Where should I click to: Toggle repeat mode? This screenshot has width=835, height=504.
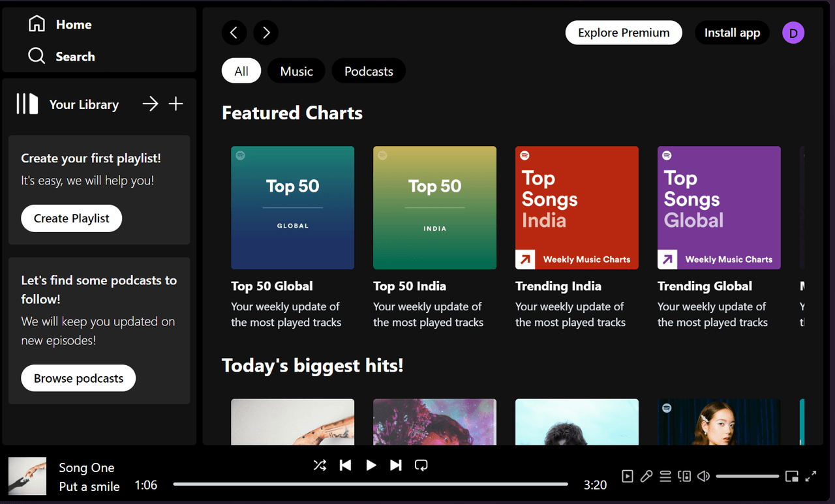421,465
